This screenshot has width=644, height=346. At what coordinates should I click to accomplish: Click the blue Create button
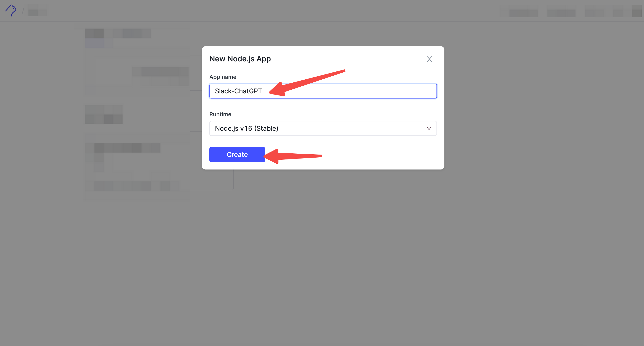pos(237,155)
